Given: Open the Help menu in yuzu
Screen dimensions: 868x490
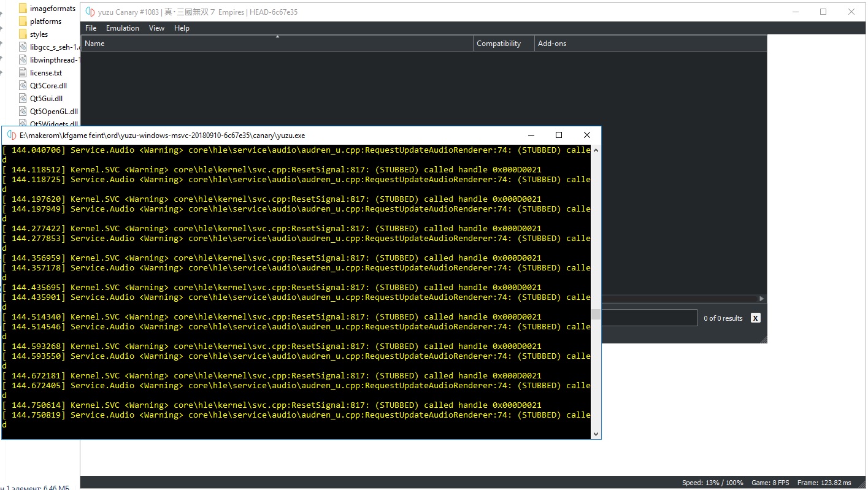Looking at the screenshot, I should (x=182, y=28).
